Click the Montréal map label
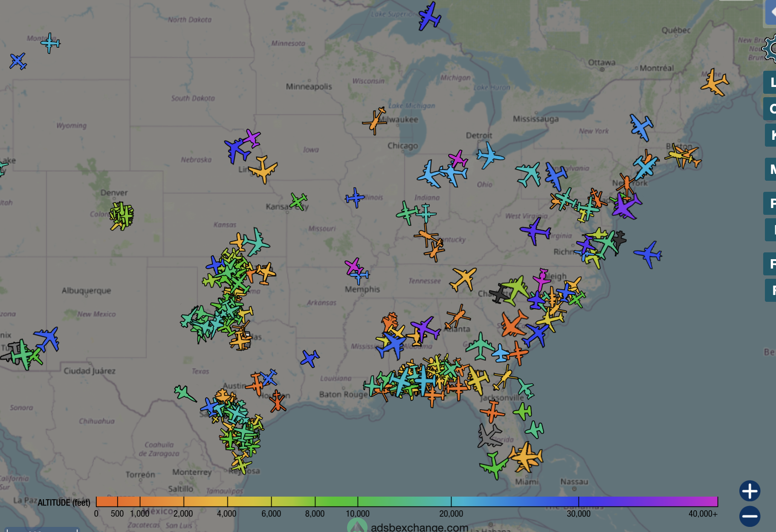 (x=657, y=68)
